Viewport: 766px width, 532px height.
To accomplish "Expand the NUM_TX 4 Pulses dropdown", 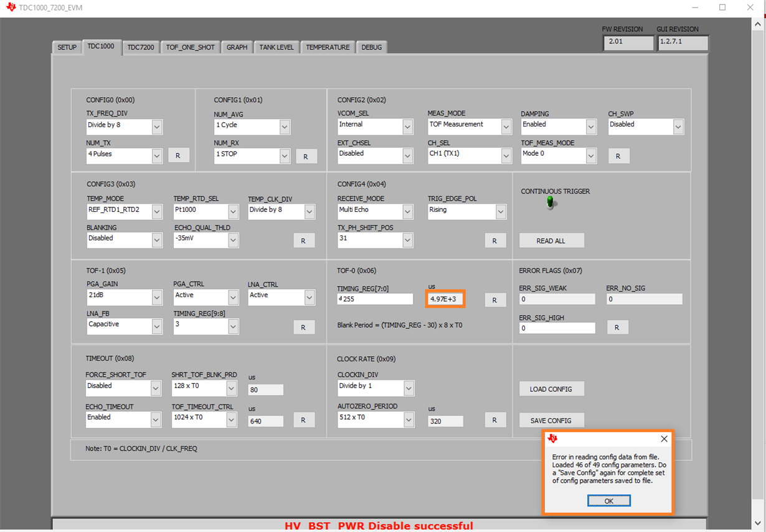I will point(157,156).
